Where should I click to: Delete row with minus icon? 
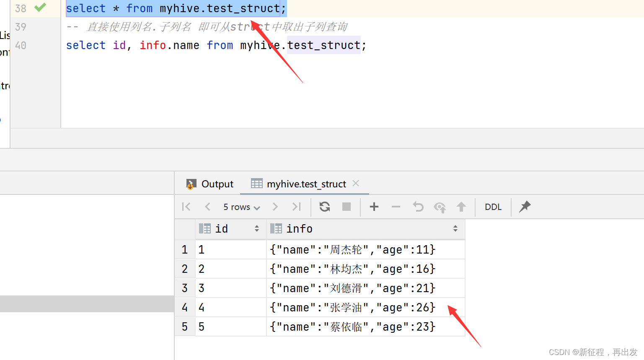396,207
